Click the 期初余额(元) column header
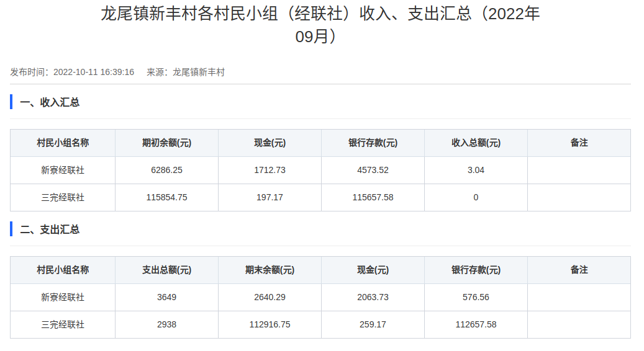 click(167, 143)
